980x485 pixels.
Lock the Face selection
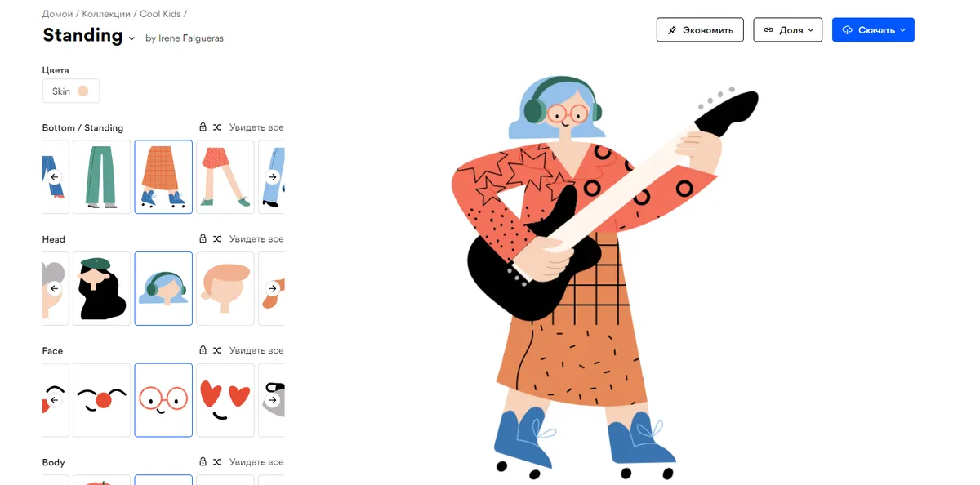tap(203, 350)
